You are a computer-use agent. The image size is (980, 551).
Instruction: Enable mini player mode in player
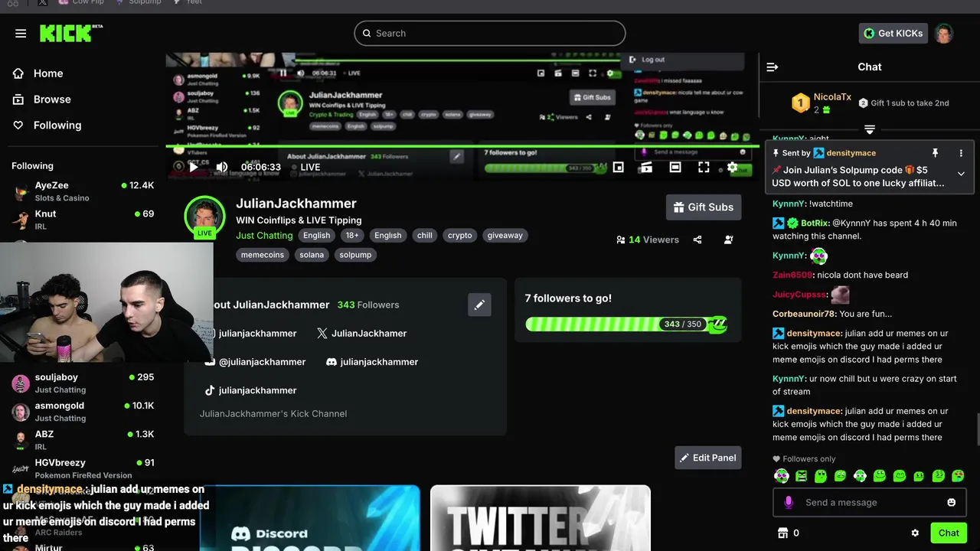(618, 167)
